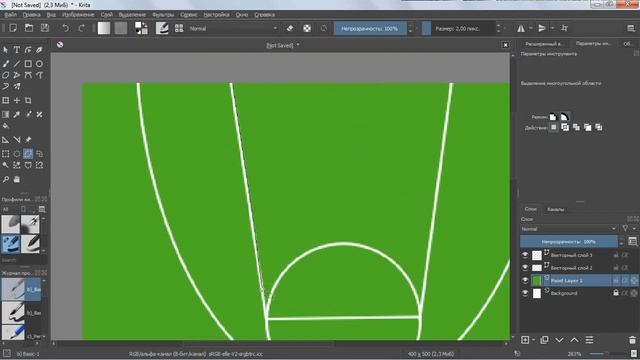640x360 pixels.
Task: Select the Fill bucket tool
Action: (6, 126)
